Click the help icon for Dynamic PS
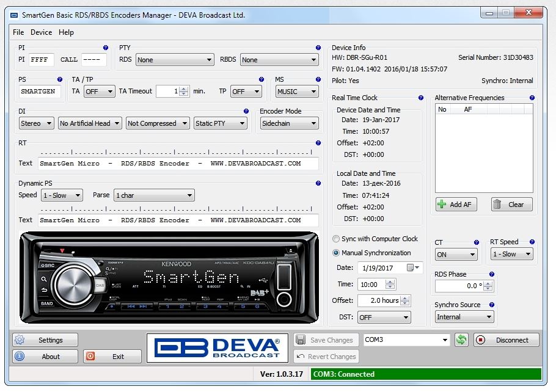 (x=318, y=183)
